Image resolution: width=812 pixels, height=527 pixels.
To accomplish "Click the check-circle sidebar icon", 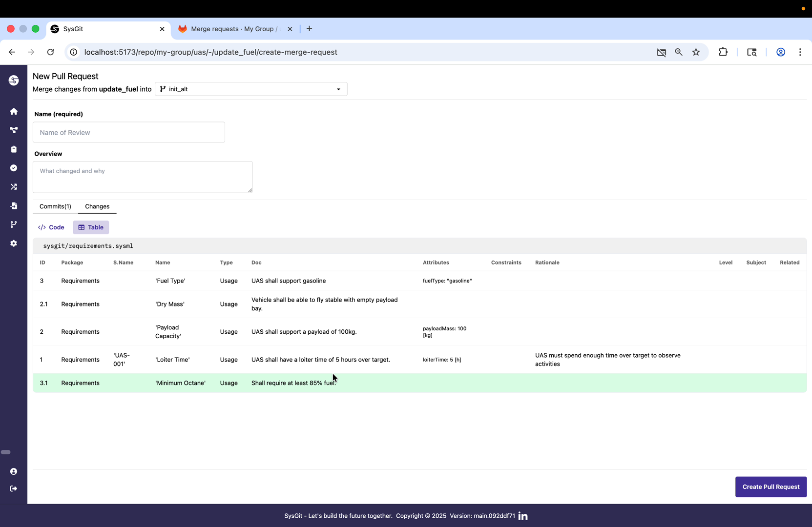I will pos(14,168).
